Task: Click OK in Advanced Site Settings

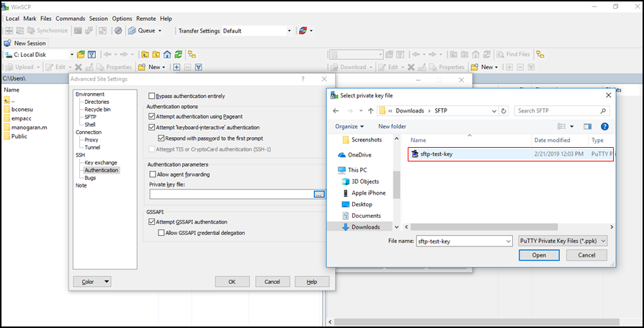Action: (x=232, y=282)
